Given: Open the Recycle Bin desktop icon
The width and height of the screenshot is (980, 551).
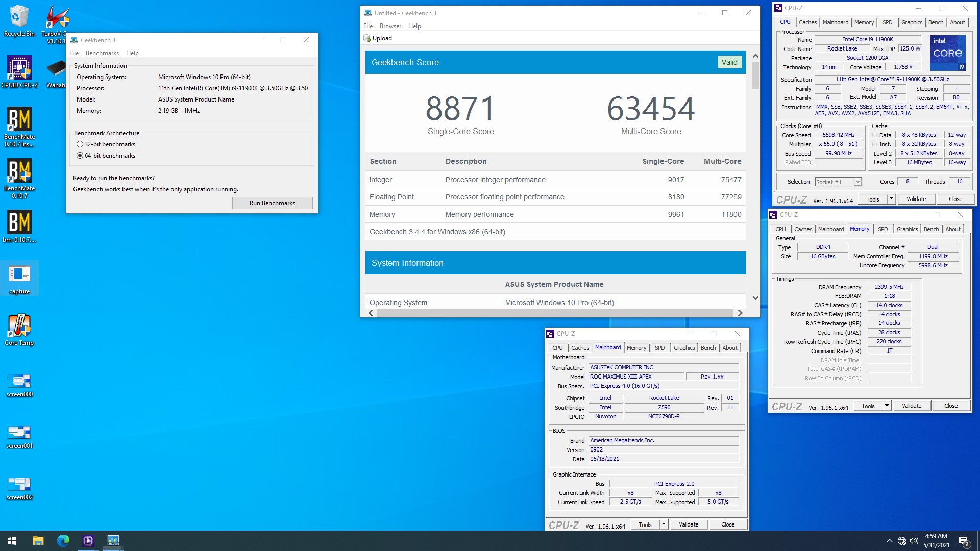Looking at the screenshot, I should 19,20.
